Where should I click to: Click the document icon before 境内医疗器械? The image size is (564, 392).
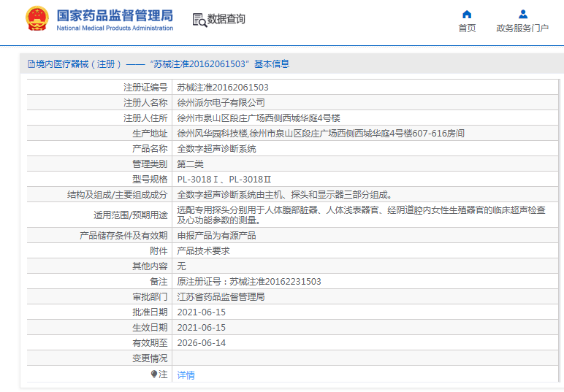pos(31,64)
